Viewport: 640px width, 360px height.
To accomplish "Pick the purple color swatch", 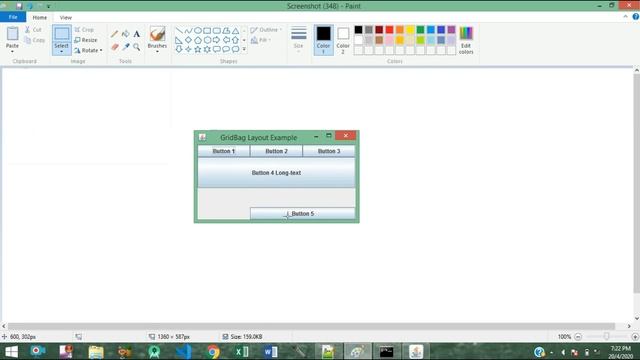I will click(451, 29).
